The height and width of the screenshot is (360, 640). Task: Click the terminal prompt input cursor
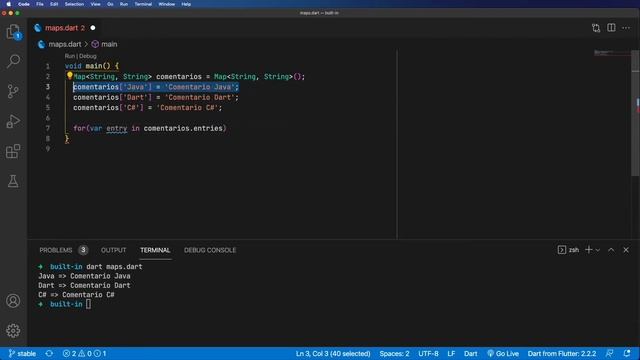coord(89,304)
